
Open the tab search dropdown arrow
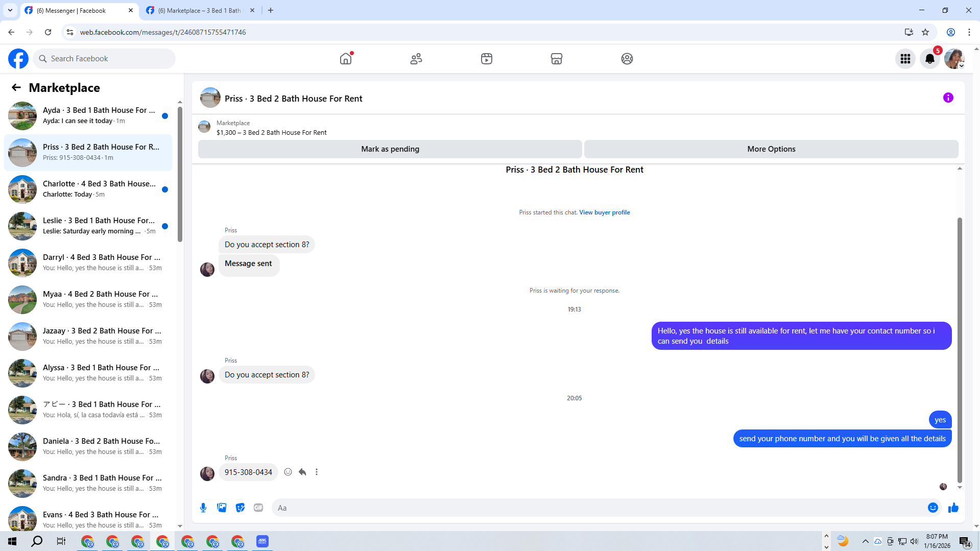tap(10, 10)
